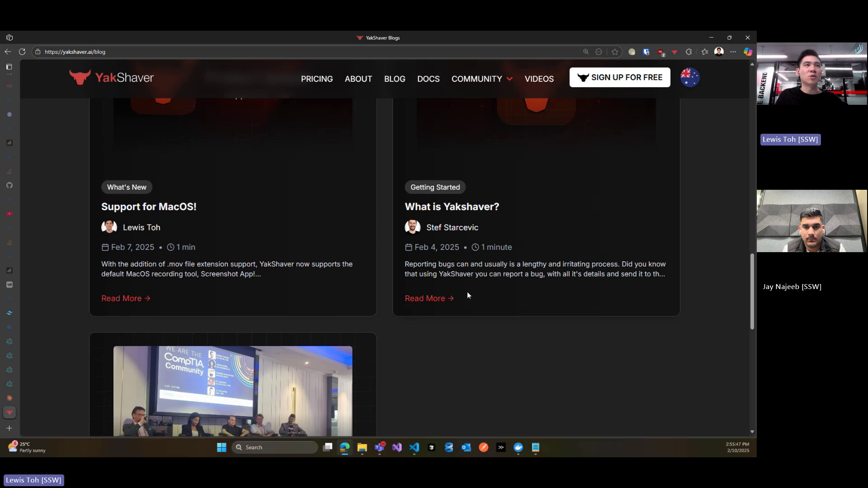The width and height of the screenshot is (868, 488).
Task: Open the Bitwarden extension icon
Action: pos(646,52)
